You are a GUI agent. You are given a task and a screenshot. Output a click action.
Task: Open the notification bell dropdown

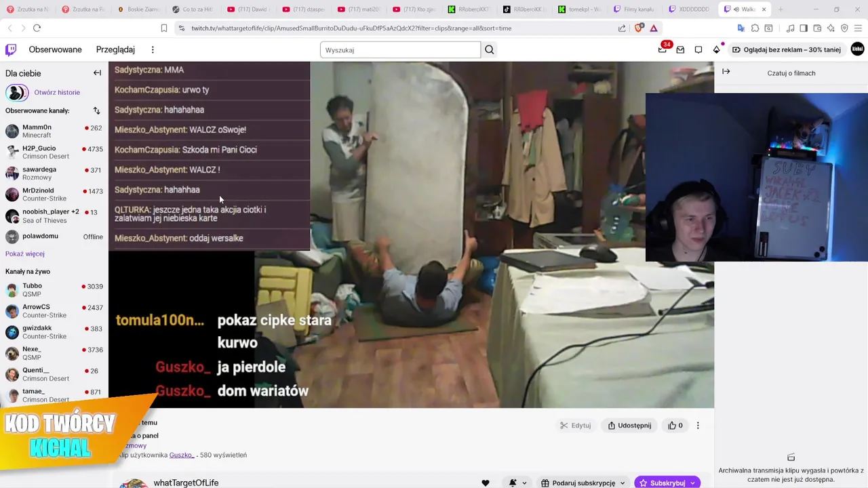click(518, 483)
